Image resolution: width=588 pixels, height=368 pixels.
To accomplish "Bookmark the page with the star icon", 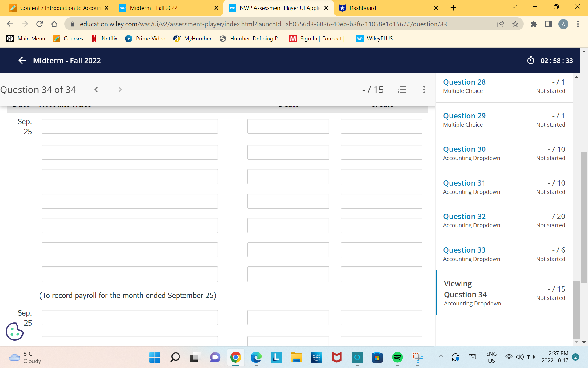I will click(x=516, y=24).
